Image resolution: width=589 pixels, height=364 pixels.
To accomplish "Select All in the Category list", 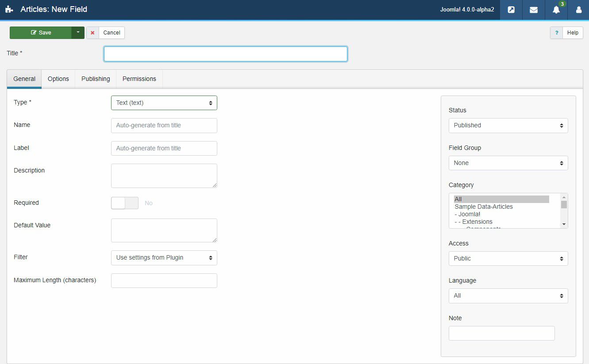I will [501, 199].
